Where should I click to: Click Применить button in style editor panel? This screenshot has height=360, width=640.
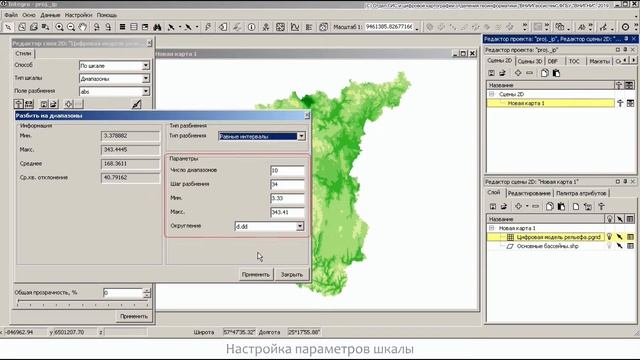tap(134, 316)
